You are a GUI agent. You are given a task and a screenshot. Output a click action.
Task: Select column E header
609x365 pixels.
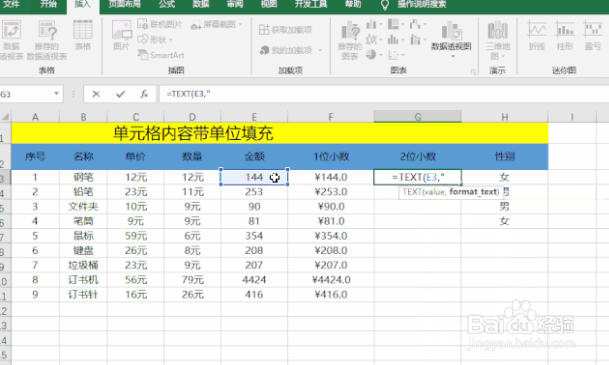coord(254,117)
